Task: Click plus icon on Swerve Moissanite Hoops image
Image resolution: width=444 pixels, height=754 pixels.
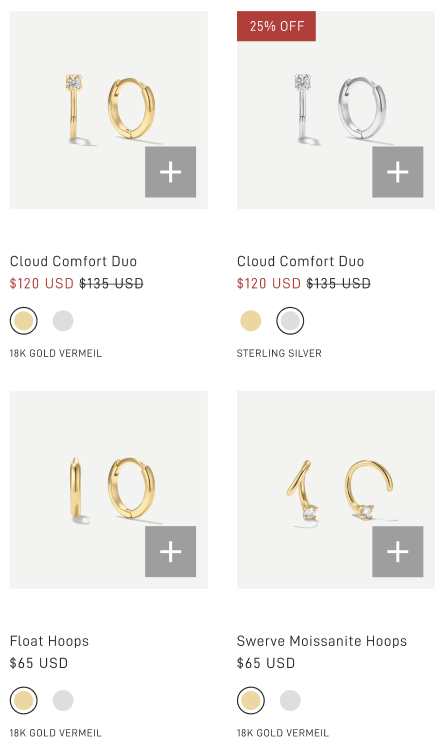Action: point(397,551)
